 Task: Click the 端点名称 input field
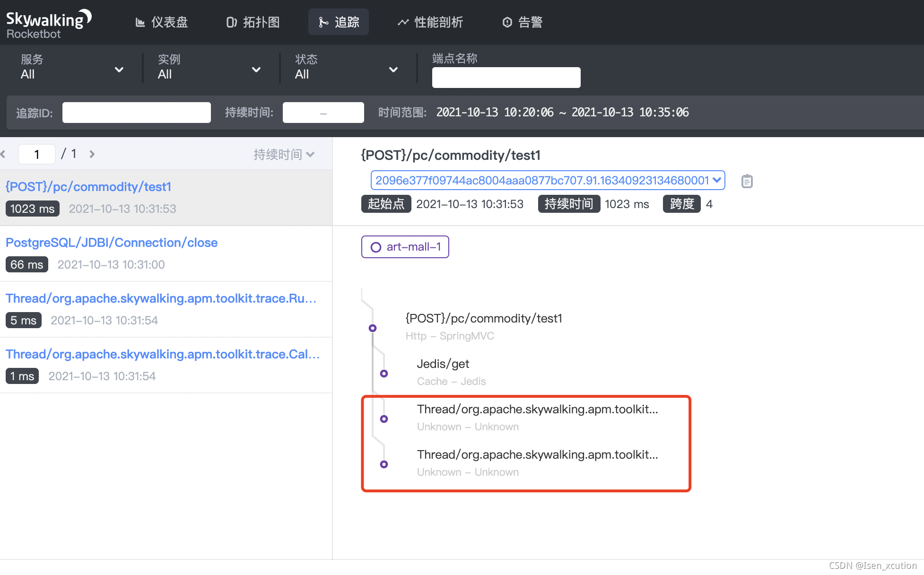(506, 78)
